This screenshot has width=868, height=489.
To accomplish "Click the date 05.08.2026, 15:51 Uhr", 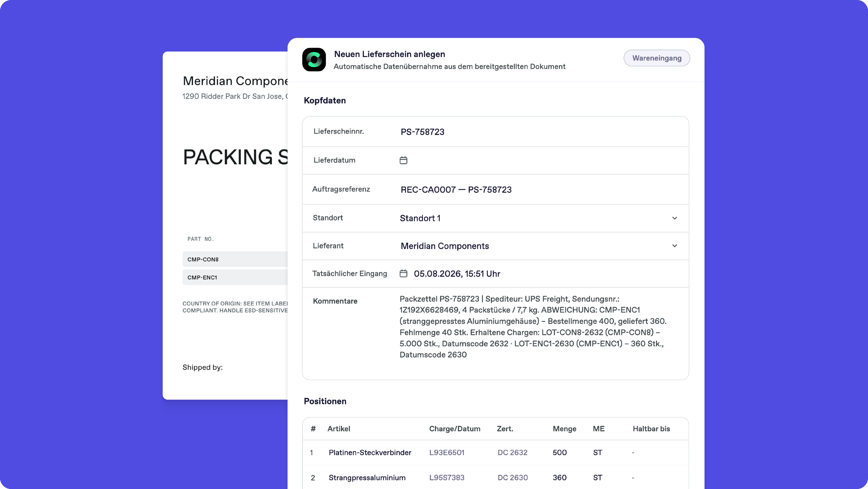I will pyautogui.click(x=457, y=274).
